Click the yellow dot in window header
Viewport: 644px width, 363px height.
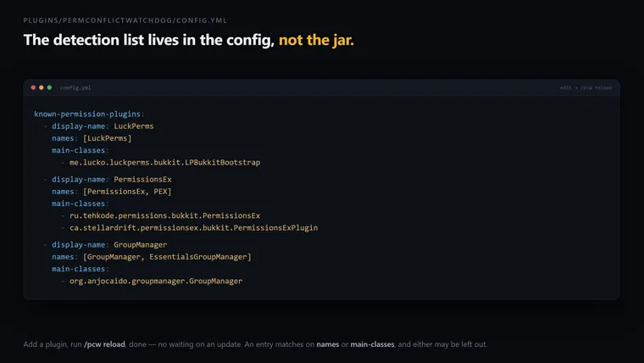tap(41, 87)
